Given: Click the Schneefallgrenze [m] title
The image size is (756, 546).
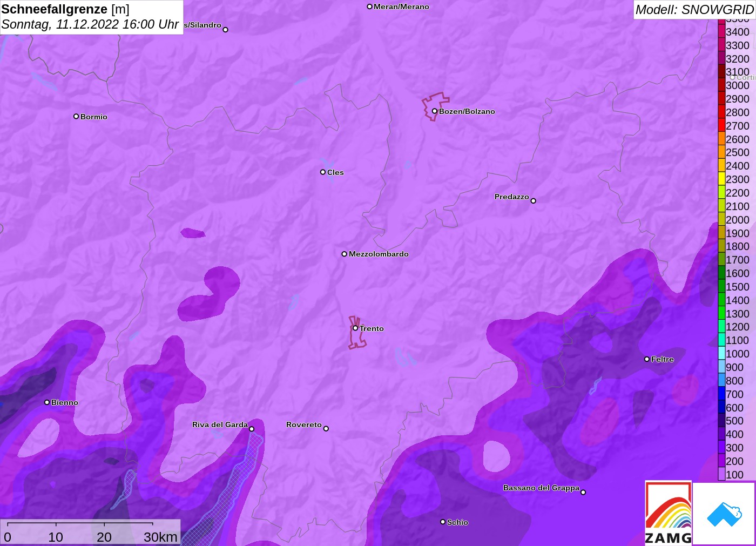Looking at the screenshot, I should tap(65, 9).
